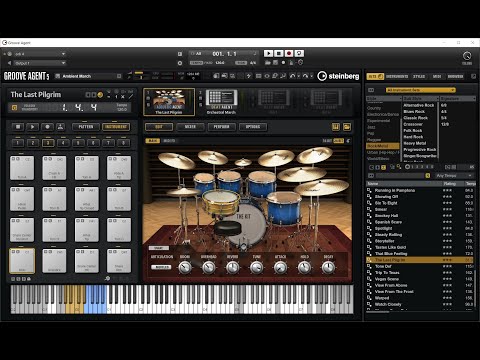Toggle solo on the C1 pad
This screenshot has width=480, height=360.
[x=18, y=252]
